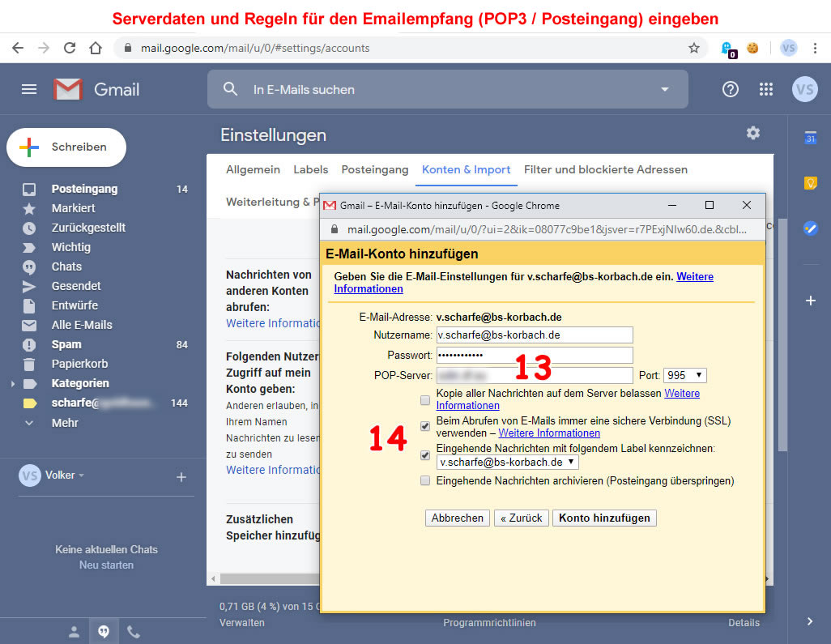Open the Chrome profile avatar in toolbar
831x644 pixels.
[789, 49]
